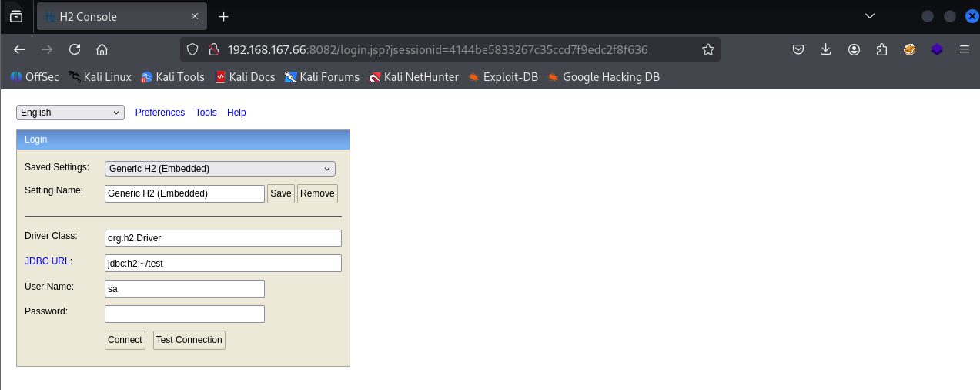Open the extensions puzzle icon

(881, 49)
